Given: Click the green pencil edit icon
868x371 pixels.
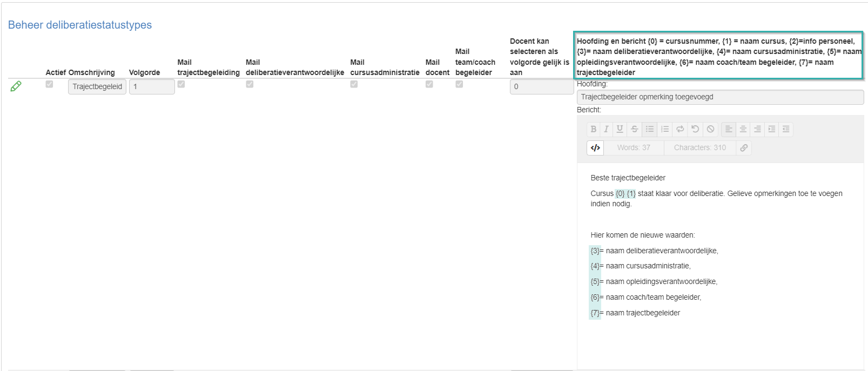Looking at the screenshot, I should click(x=16, y=86).
